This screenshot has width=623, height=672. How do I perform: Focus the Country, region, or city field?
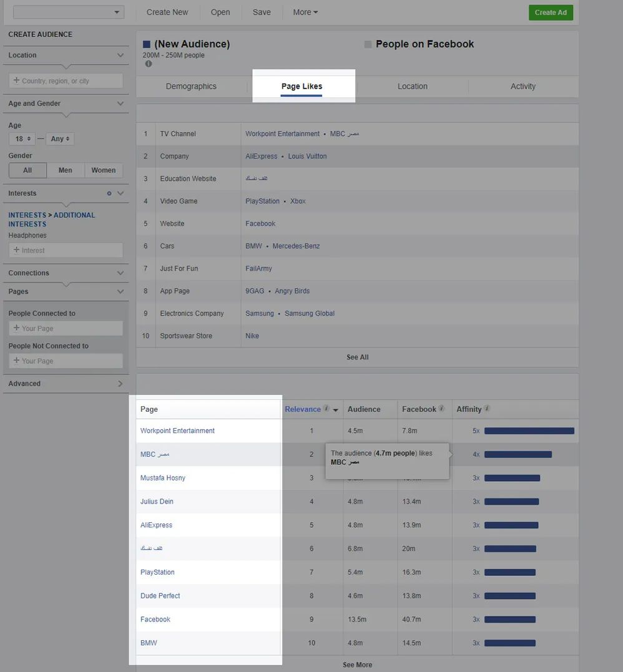coord(66,80)
